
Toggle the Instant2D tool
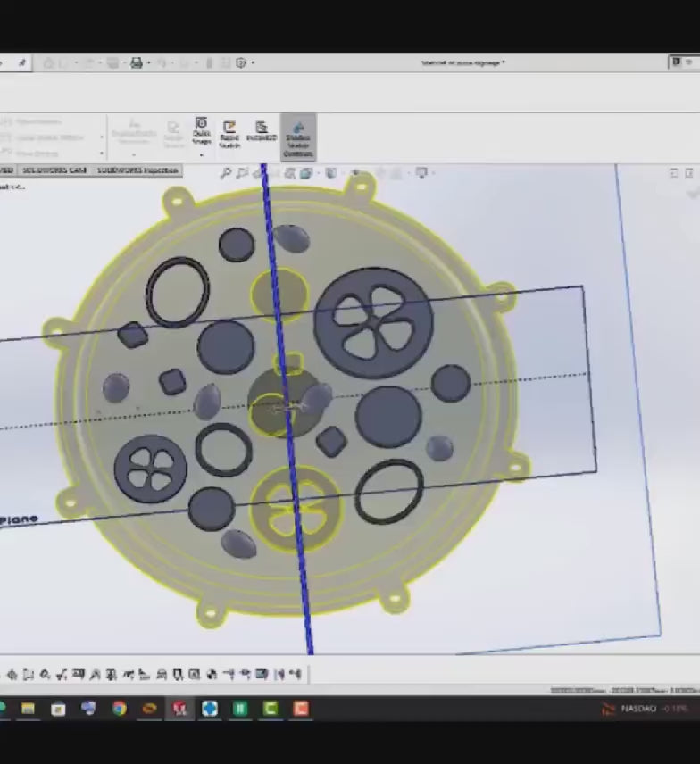pos(262,131)
